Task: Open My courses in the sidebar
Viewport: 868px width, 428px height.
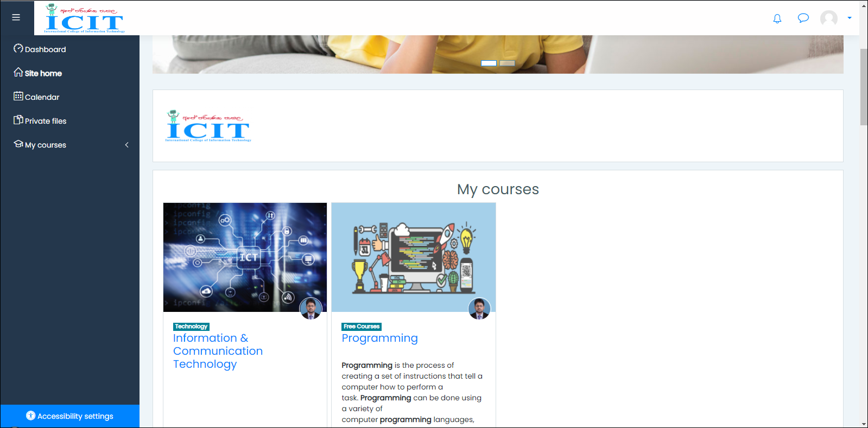Action: coord(45,145)
